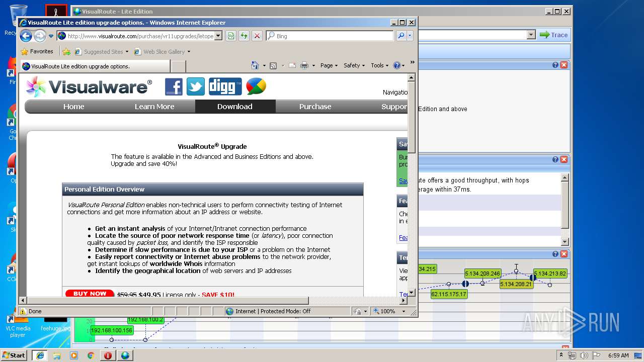644x362 pixels.
Task: Close the throughput analysis panel via the red X
Action: tap(564, 159)
